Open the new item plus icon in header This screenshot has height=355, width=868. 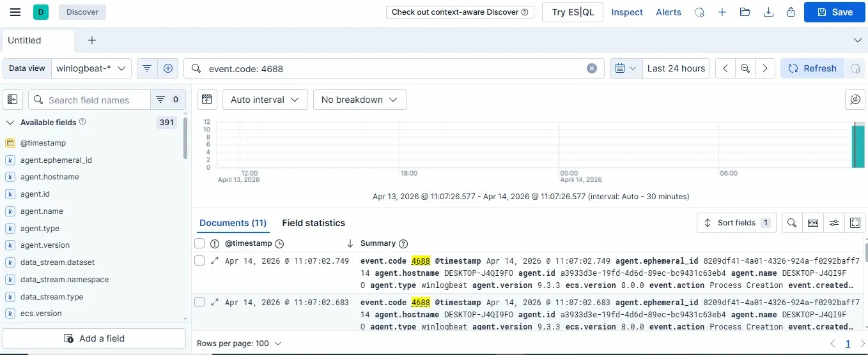722,12
